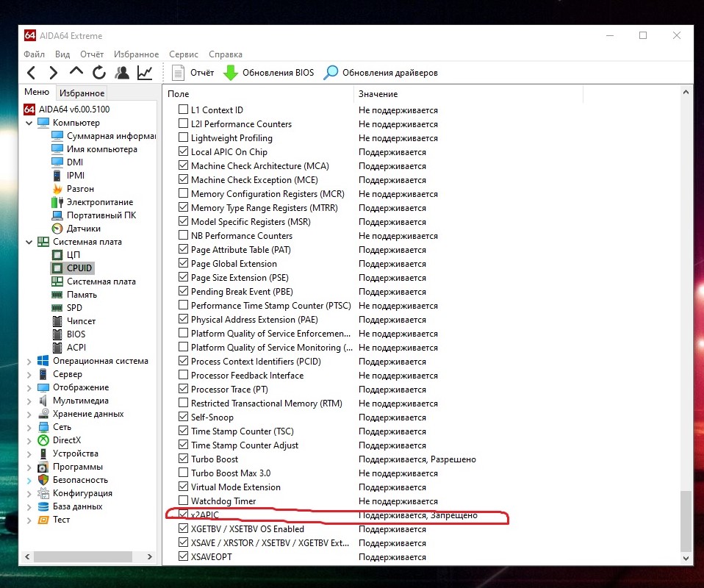Image resolution: width=704 pixels, height=588 pixels.
Task: Toggle the Lightweight Profiling checkbox
Action: pyautogui.click(x=183, y=137)
